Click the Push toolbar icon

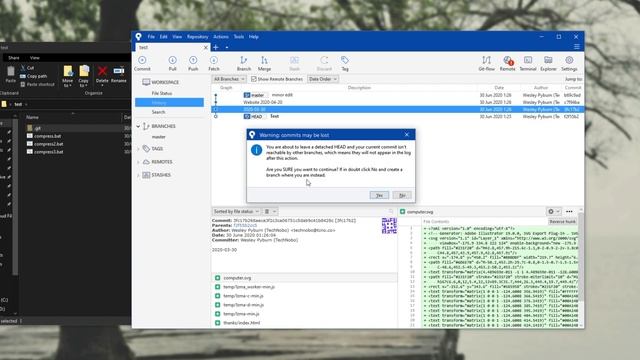[x=193, y=64]
